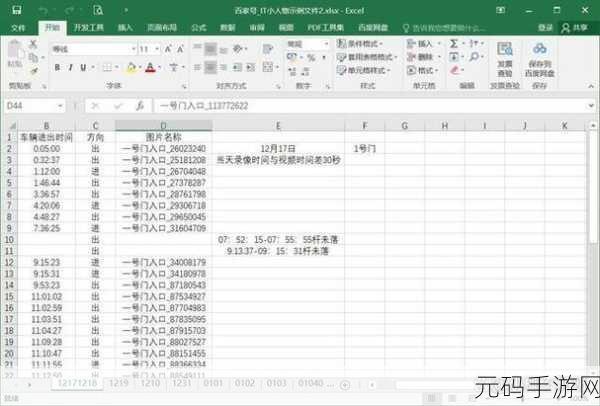Click the Wrap Text icon
Viewport: 600px width, 406px height.
coord(268,49)
